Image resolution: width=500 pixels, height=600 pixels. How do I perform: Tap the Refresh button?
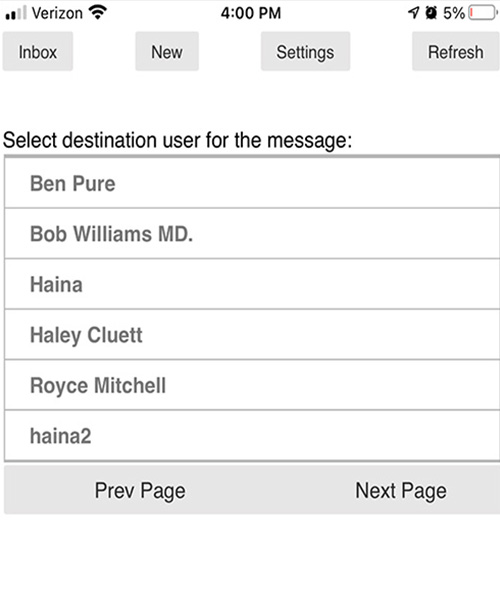(x=456, y=52)
